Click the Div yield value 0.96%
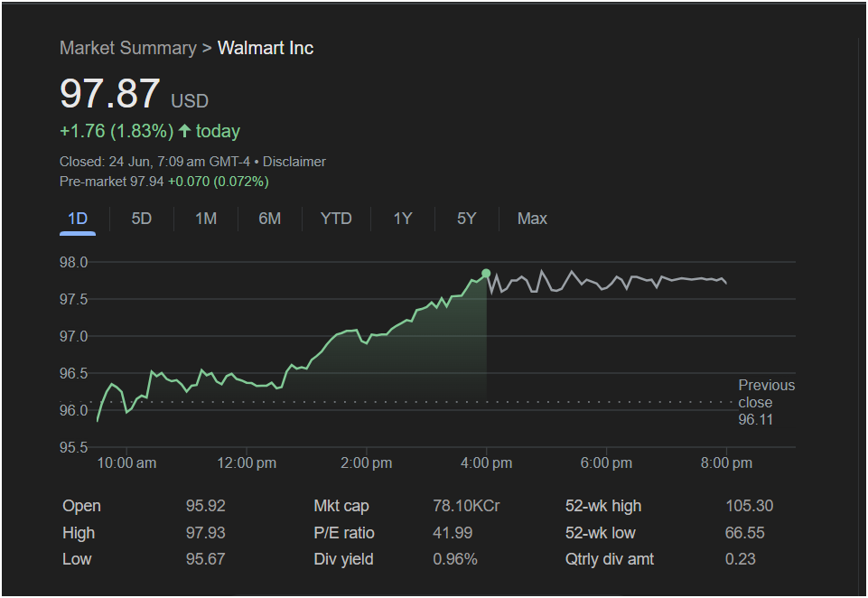Screen dimensions: 868x598 [455, 559]
